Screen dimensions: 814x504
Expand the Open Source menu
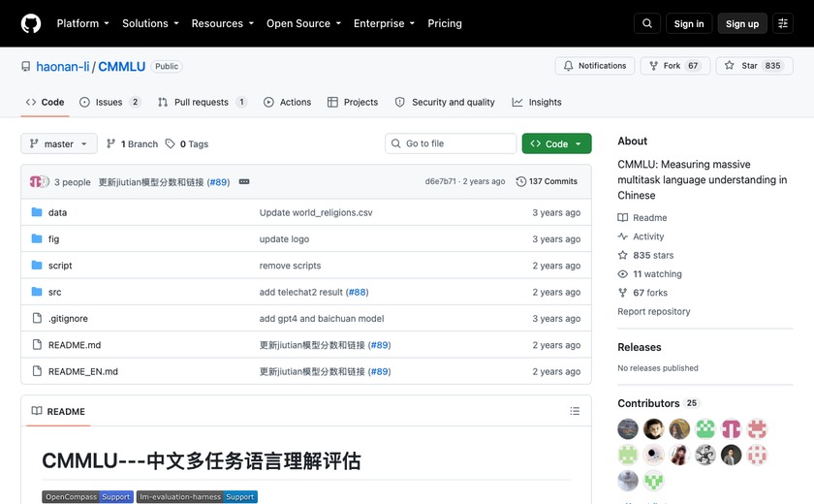click(303, 23)
